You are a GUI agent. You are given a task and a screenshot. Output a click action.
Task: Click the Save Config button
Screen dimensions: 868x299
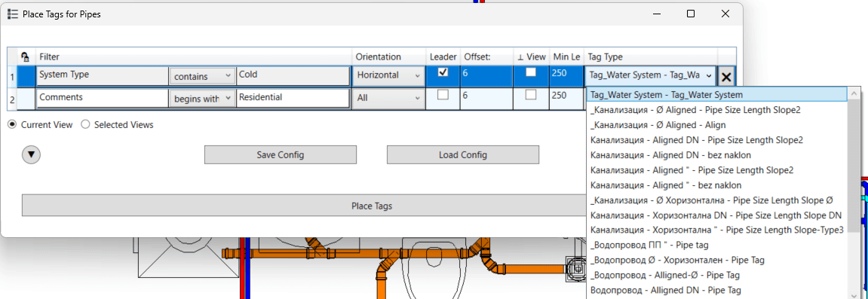click(x=280, y=154)
